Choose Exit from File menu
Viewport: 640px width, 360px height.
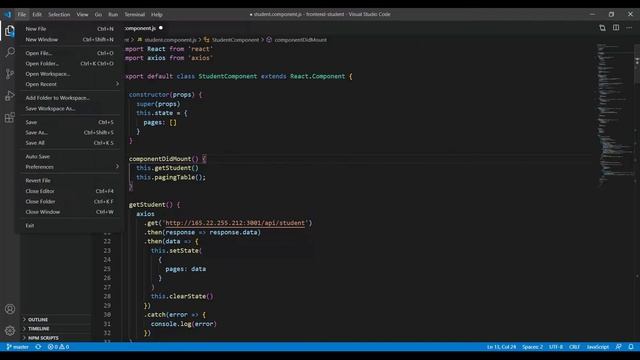click(70, 225)
